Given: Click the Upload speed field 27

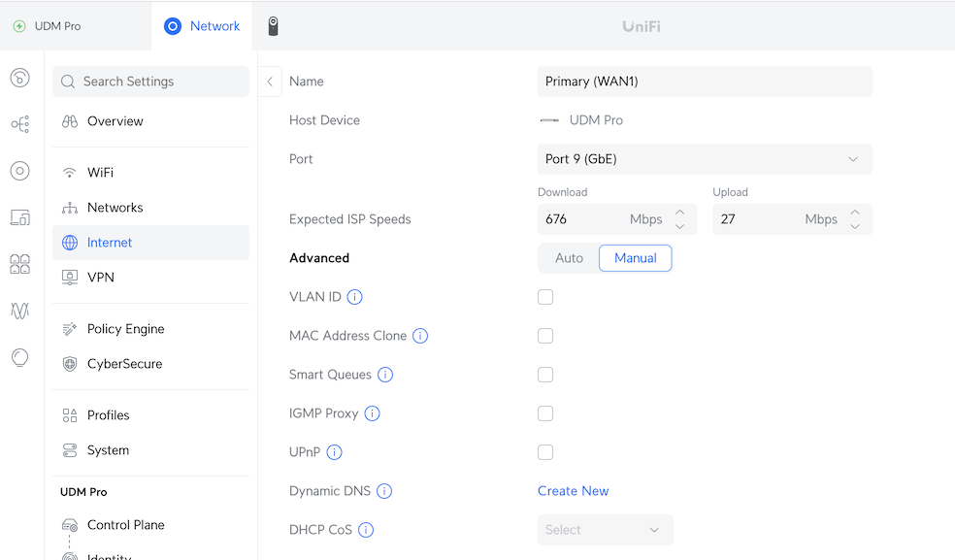Looking at the screenshot, I should [x=792, y=219].
